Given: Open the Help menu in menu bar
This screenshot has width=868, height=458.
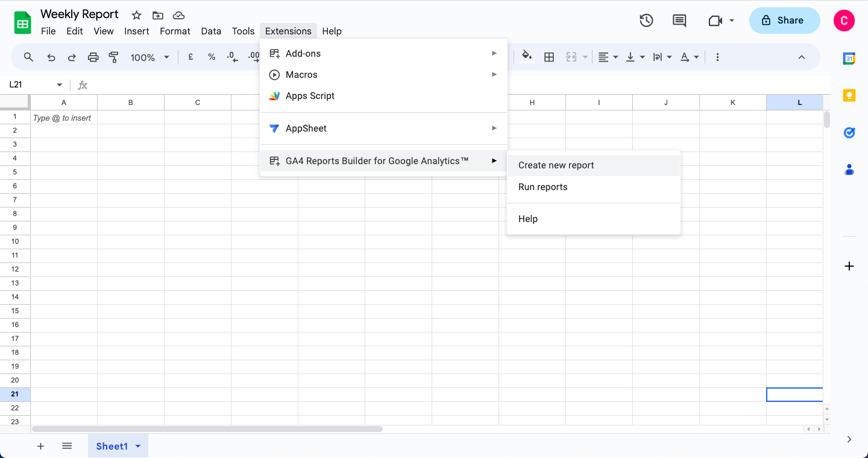Looking at the screenshot, I should 332,31.
